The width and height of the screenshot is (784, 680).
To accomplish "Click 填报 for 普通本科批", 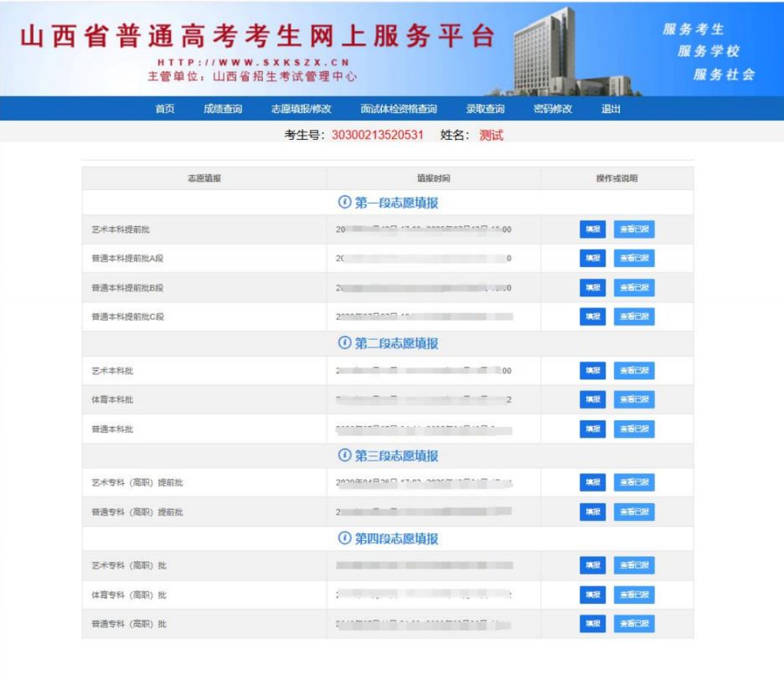I will (592, 429).
